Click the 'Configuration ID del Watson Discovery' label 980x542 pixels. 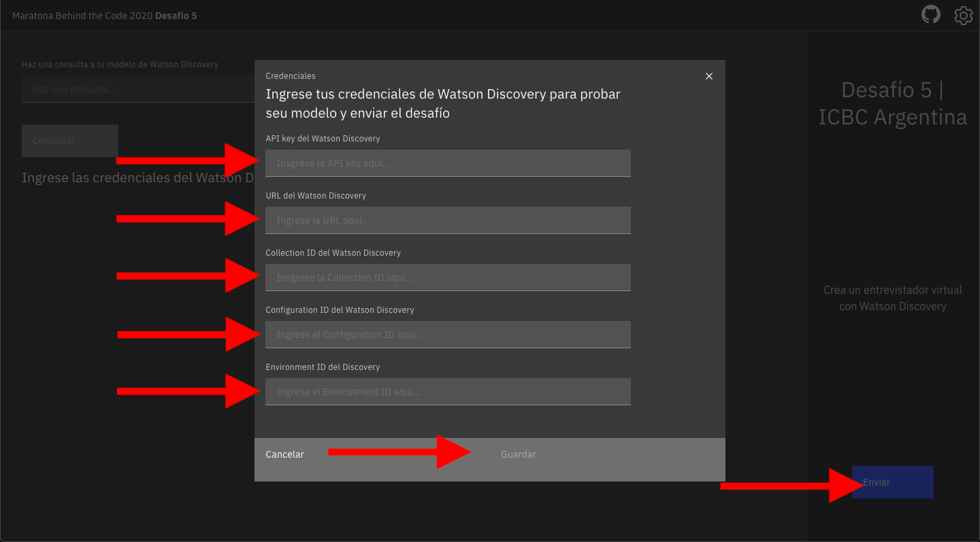[340, 310]
